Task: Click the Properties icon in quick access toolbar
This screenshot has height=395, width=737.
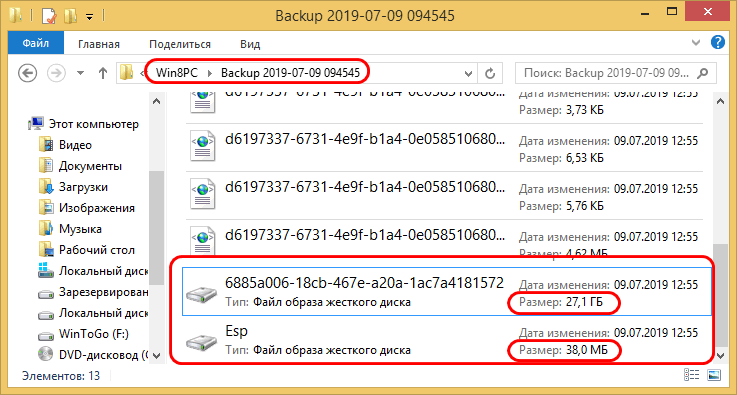Action: (x=49, y=16)
